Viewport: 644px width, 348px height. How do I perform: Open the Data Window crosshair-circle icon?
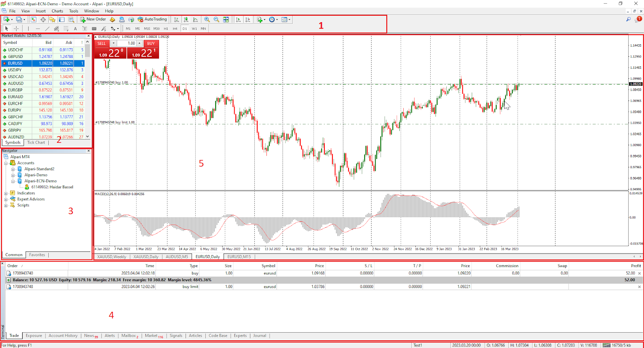(x=43, y=19)
